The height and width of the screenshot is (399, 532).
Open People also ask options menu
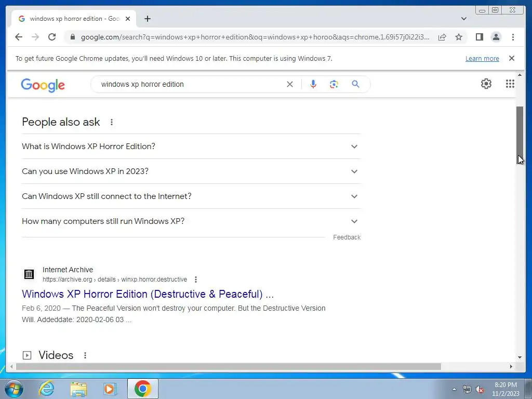(x=112, y=122)
